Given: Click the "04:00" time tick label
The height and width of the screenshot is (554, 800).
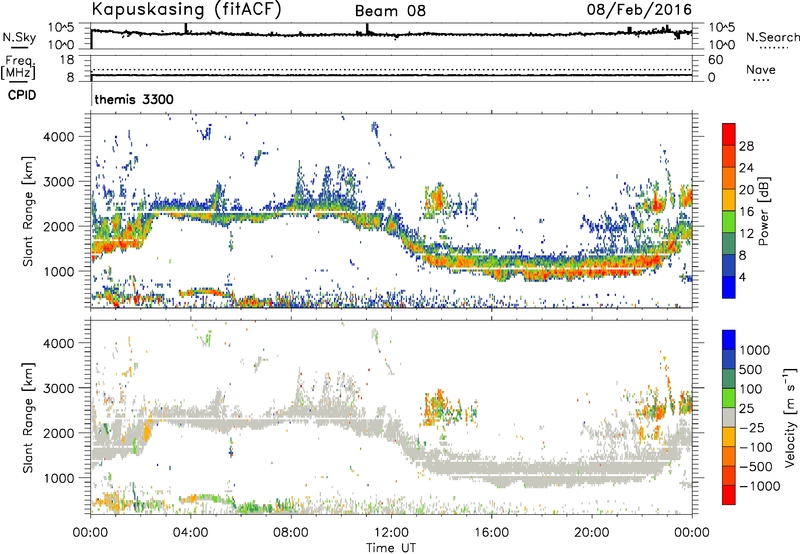Looking at the screenshot, I should (x=191, y=533).
